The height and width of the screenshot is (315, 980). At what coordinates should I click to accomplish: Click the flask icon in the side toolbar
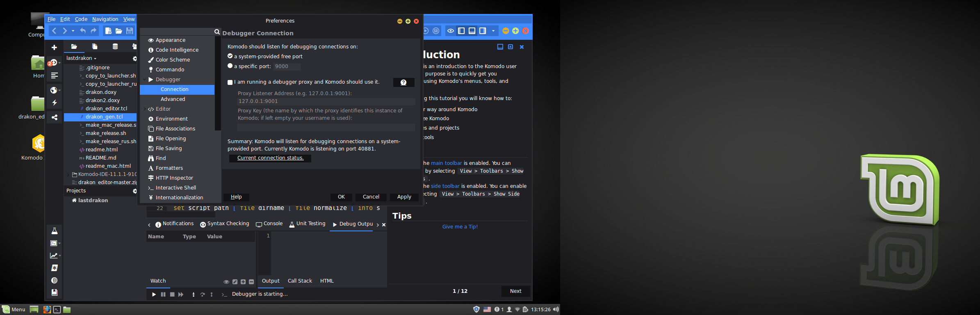point(54,231)
